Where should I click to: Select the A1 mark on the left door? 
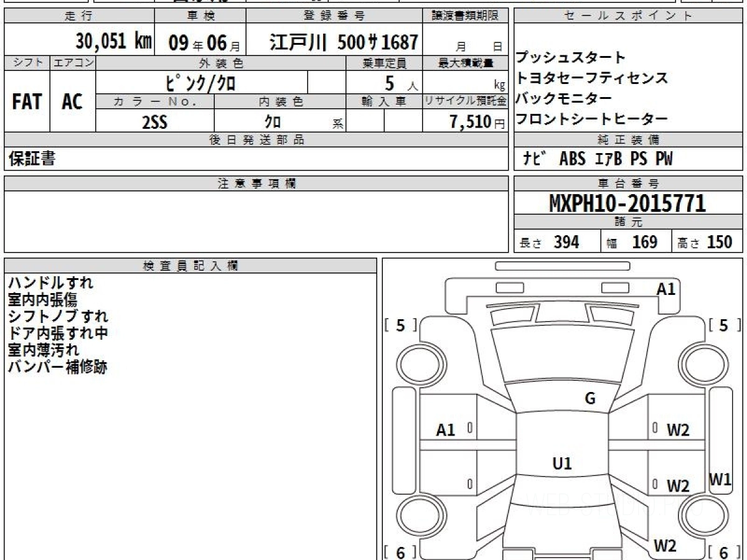pos(446,430)
